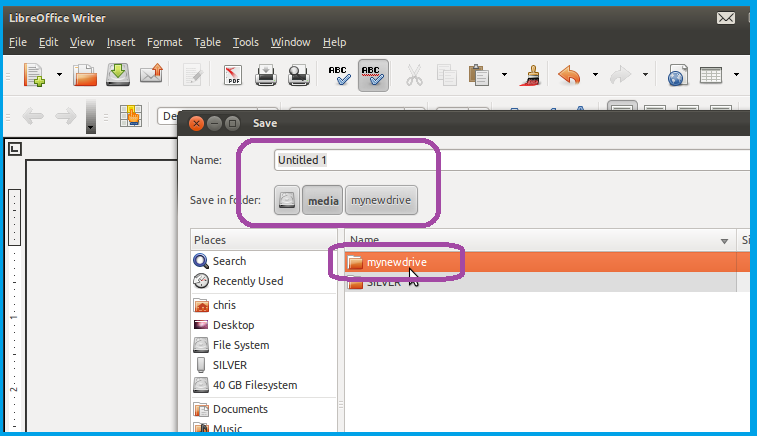Open the Format menu
The width and height of the screenshot is (757, 436).
tap(164, 42)
